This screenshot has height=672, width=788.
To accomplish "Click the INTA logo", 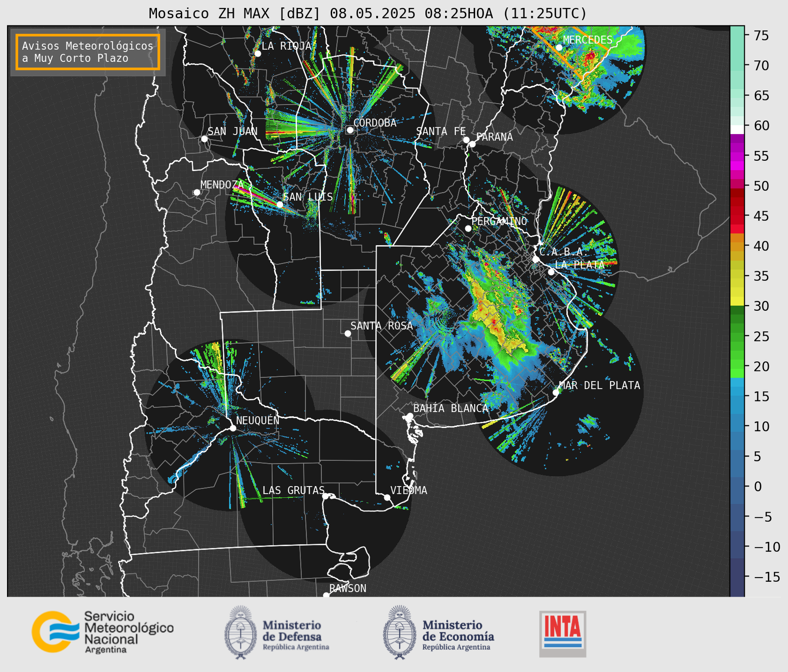I will (x=563, y=634).
